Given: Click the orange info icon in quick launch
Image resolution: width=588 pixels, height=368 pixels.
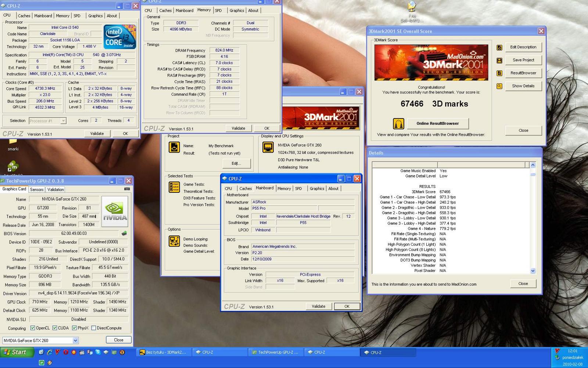Looking at the screenshot, I should [122, 352].
